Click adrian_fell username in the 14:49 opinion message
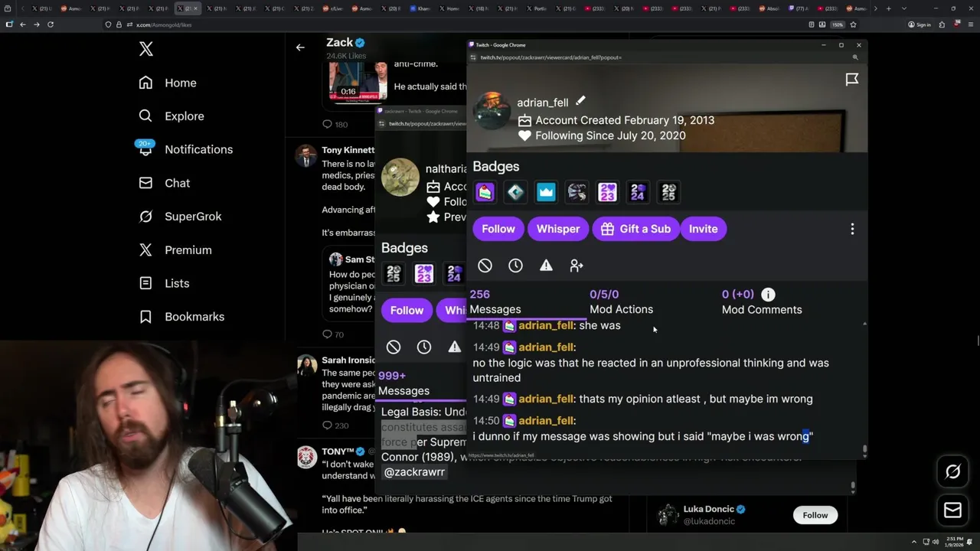This screenshot has width=980, height=551. pyautogui.click(x=546, y=399)
